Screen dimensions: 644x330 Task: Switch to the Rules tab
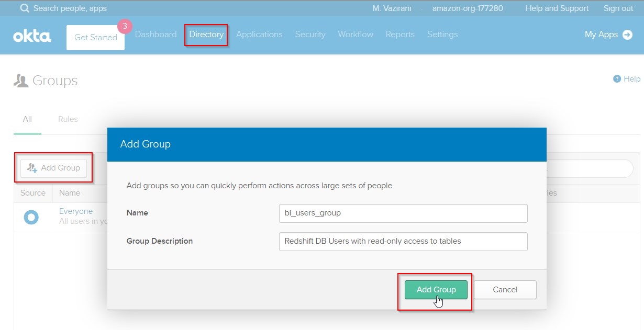68,119
